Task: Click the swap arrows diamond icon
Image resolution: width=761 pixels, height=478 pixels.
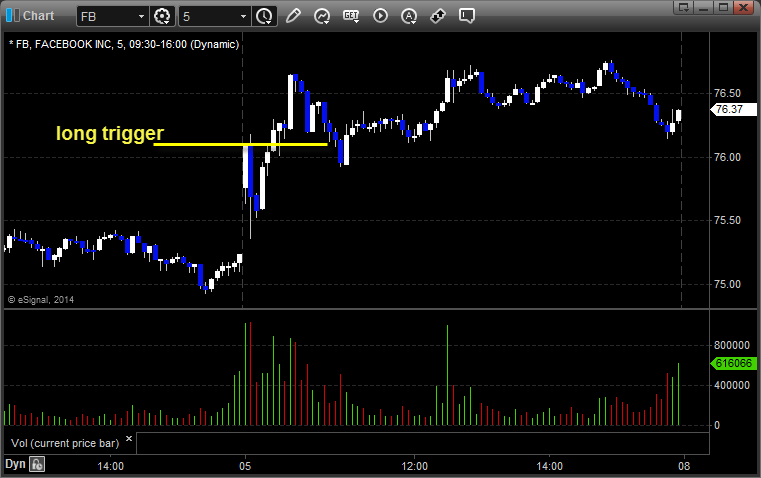Action: click(438, 16)
